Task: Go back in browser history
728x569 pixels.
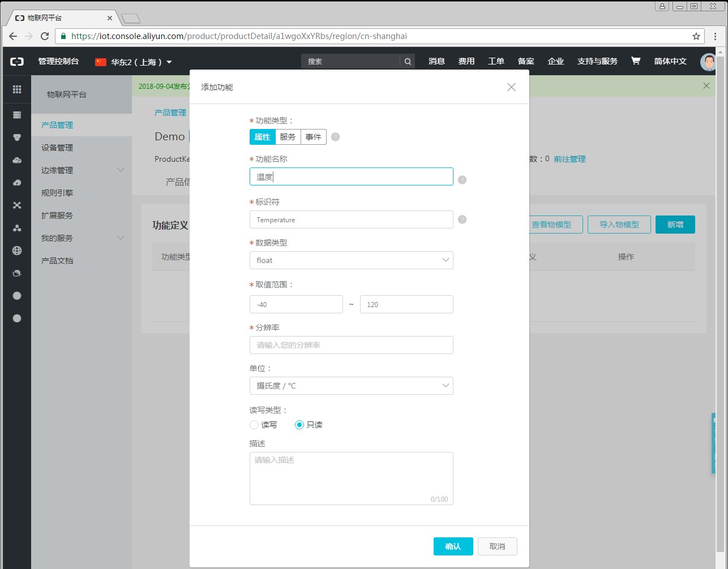Action: (13, 36)
